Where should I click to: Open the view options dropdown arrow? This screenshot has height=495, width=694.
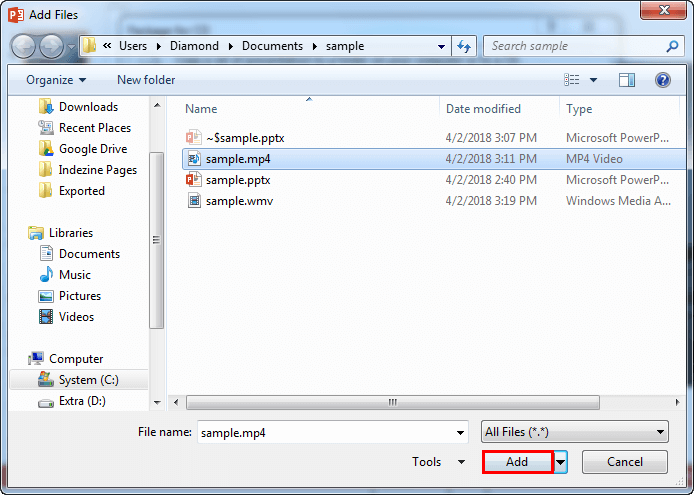(594, 80)
